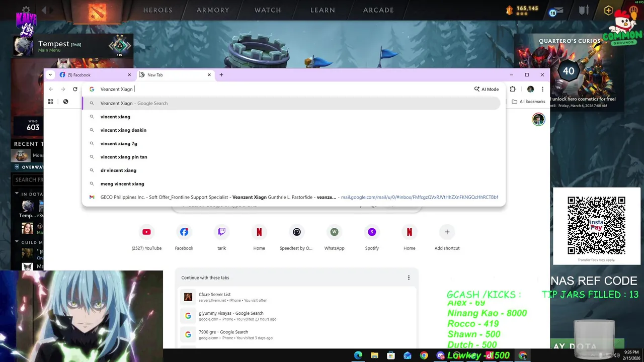This screenshot has height=362, width=644.
Task: Open Chrome three-dot menu
Action: 542,89
